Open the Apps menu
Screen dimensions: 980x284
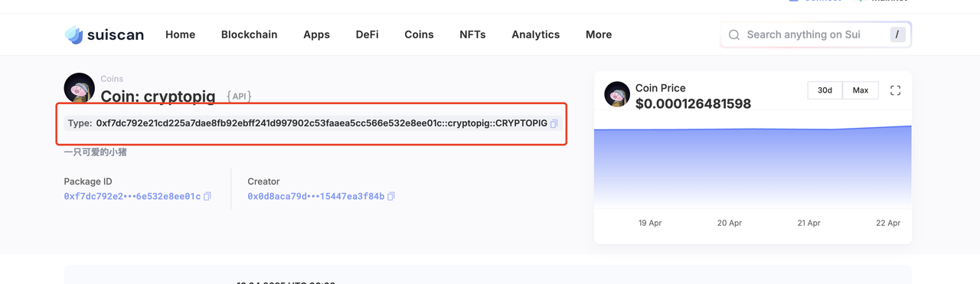point(316,34)
